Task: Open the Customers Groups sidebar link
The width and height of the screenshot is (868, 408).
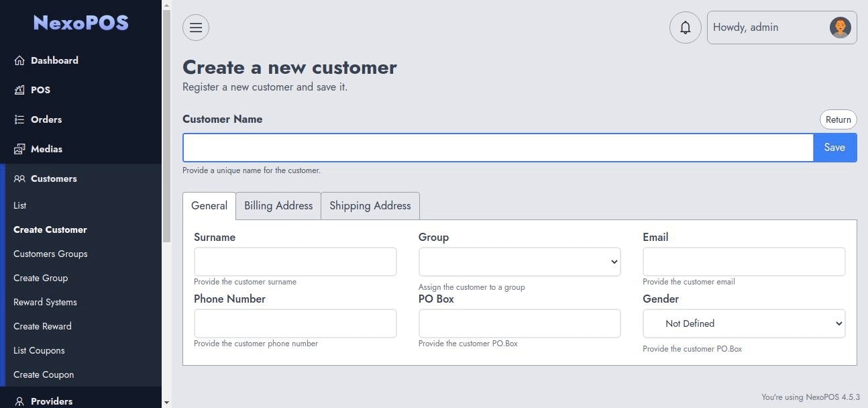Action: [50, 254]
